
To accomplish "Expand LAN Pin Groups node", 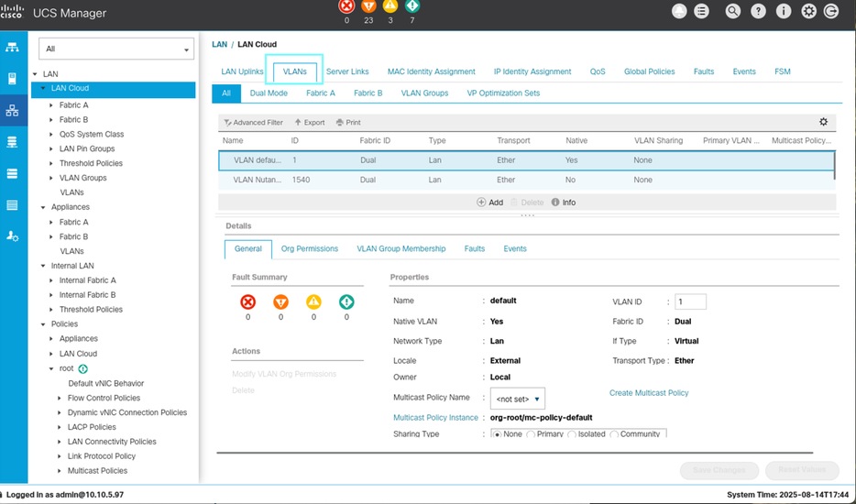I will click(51, 148).
